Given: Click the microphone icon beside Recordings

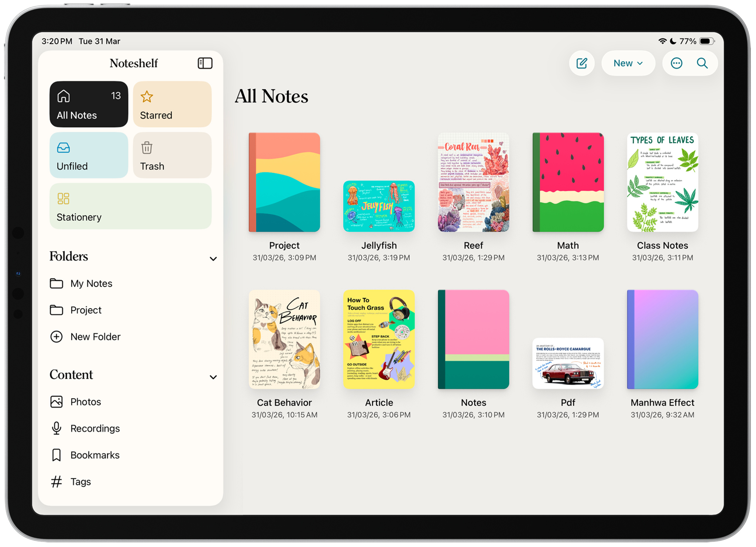Looking at the screenshot, I should pyautogui.click(x=56, y=428).
